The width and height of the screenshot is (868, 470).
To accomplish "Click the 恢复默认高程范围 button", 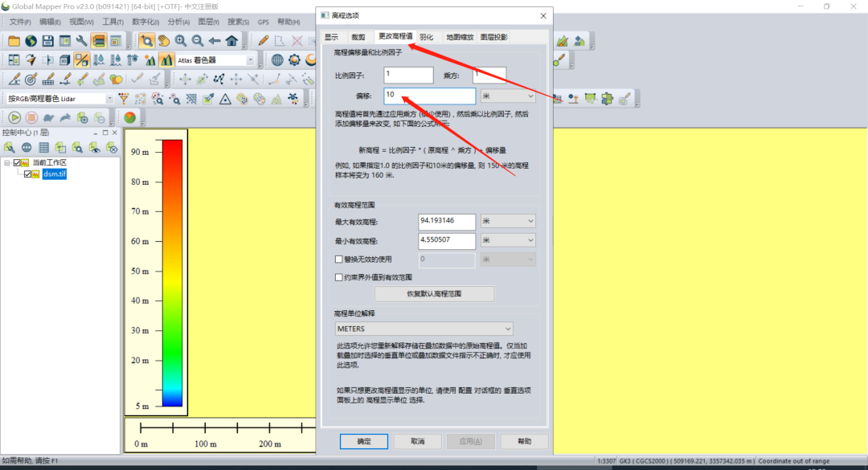I will 434,294.
